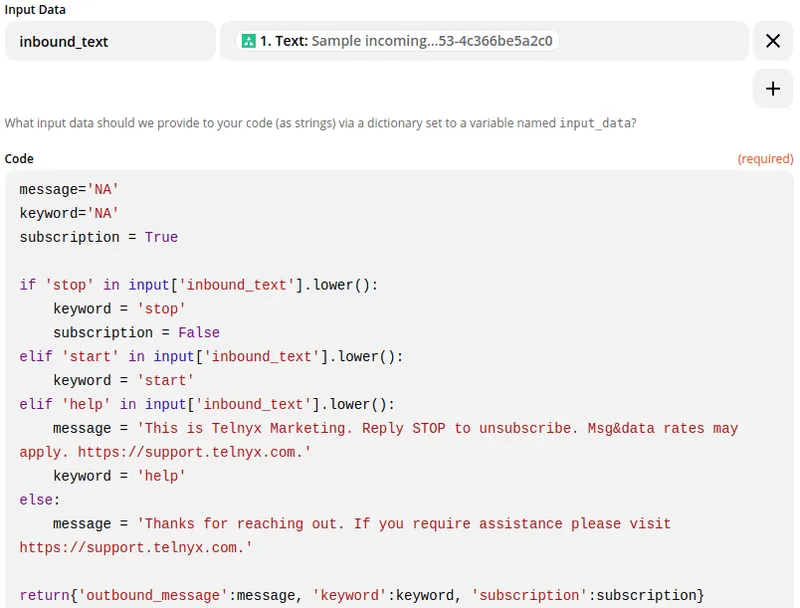
Task: Click the 'stop' string in the if condition
Action: (69, 284)
